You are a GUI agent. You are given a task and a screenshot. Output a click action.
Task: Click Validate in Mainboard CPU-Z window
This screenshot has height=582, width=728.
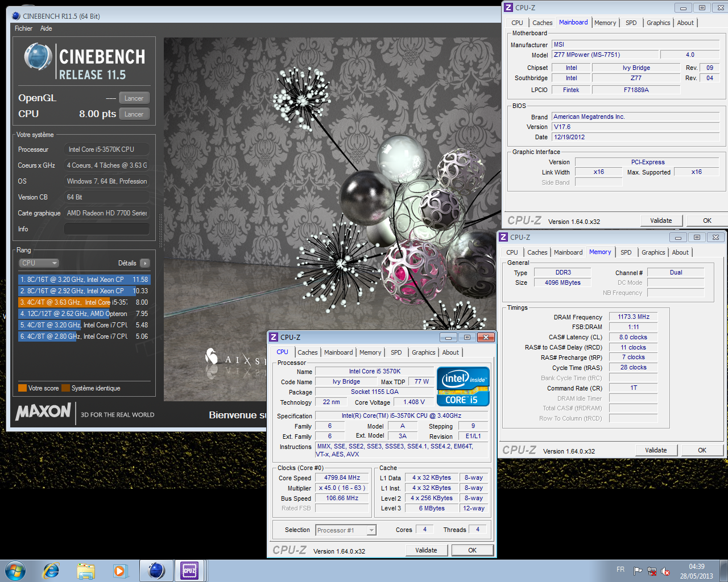pos(661,221)
